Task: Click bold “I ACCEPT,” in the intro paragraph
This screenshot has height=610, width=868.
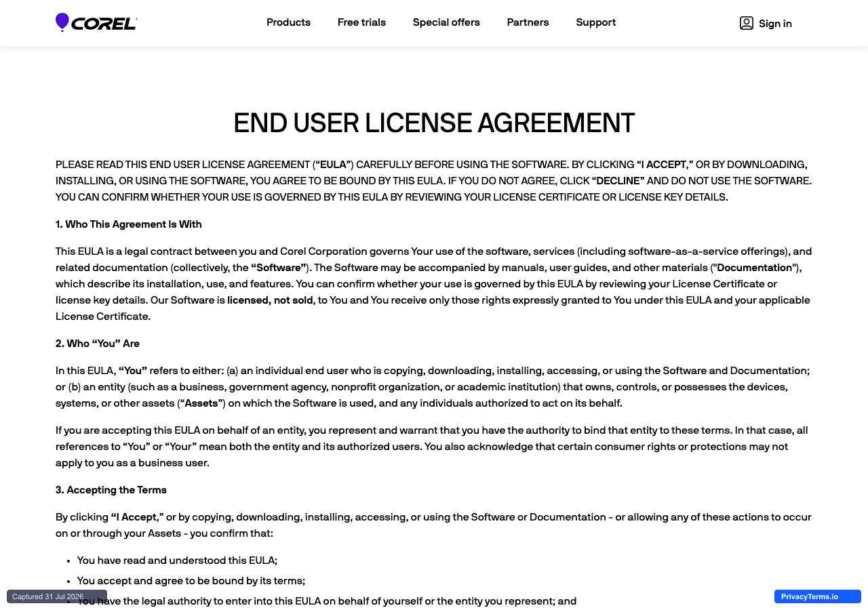Action: [x=665, y=165]
